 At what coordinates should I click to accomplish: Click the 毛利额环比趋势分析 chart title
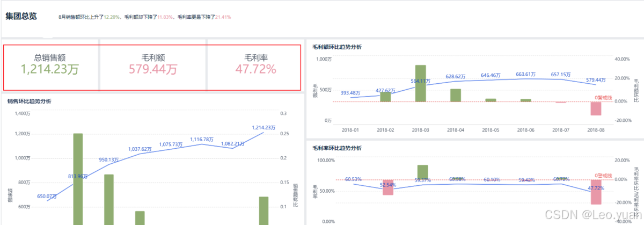click(x=336, y=47)
